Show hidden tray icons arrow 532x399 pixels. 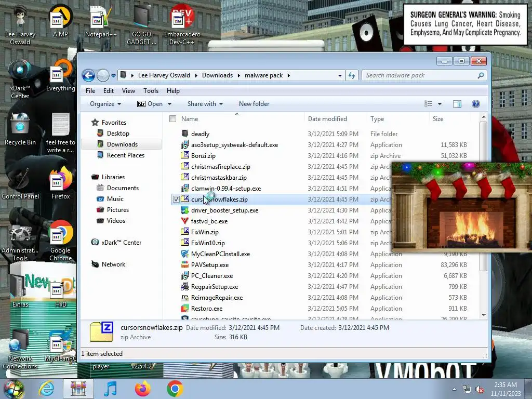tap(454, 389)
